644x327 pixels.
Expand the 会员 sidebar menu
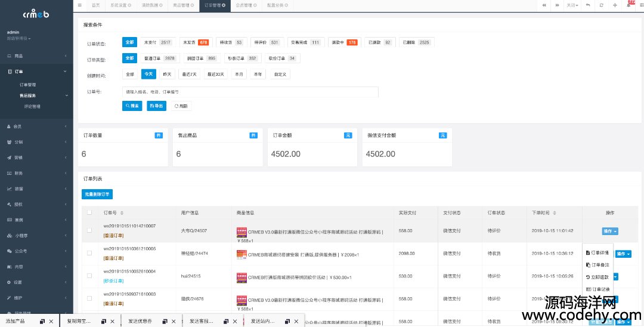[36, 127]
